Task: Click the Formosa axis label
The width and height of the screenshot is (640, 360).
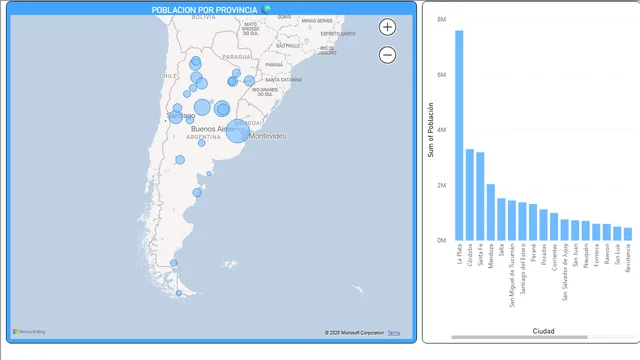Action: (597, 255)
